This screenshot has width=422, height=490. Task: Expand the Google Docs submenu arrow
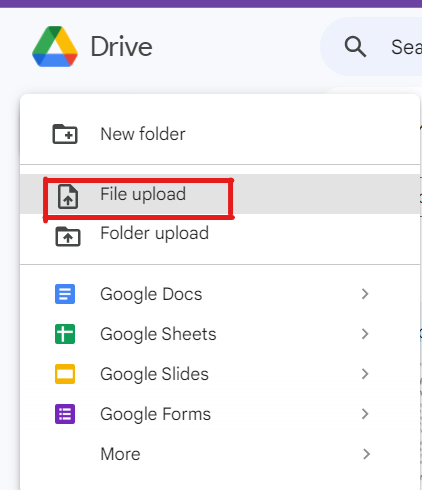pyautogui.click(x=365, y=294)
